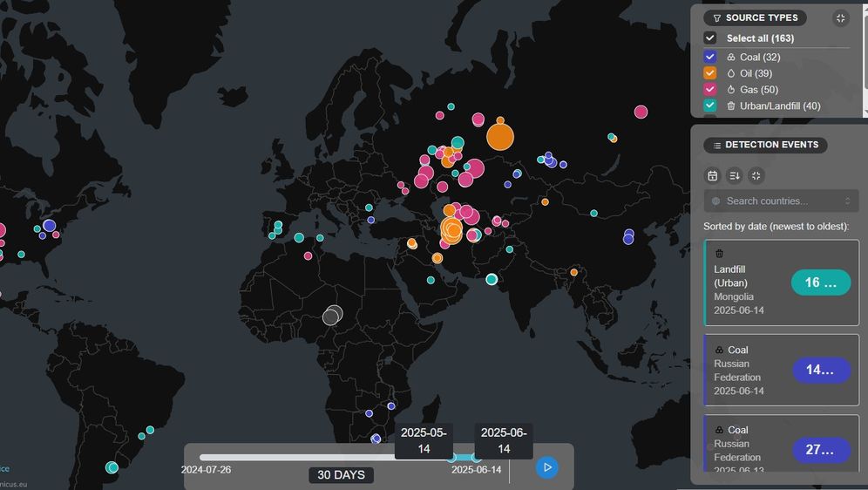868x490 pixels.
Task: Click the Coal icon in source list
Action: click(x=730, y=57)
